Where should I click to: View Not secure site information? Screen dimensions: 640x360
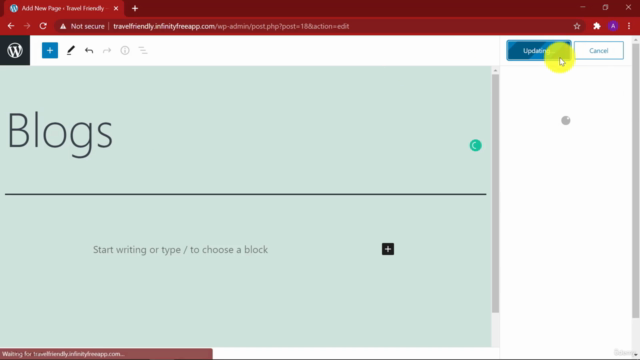pyautogui.click(x=82, y=26)
